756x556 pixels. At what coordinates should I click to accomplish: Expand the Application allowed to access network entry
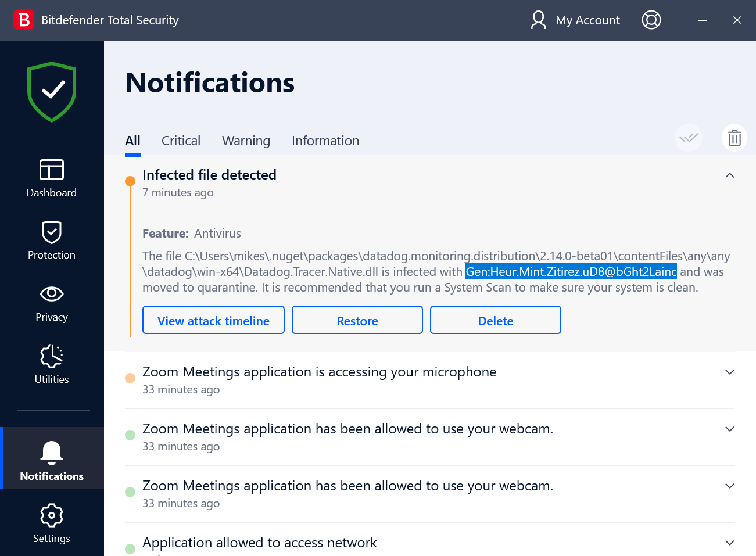point(729,543)
